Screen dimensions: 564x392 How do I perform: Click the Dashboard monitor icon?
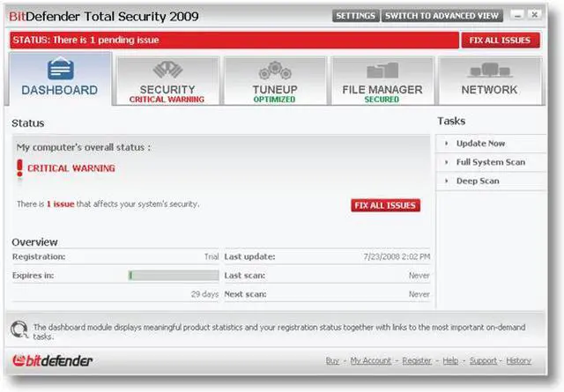point(60,70)
